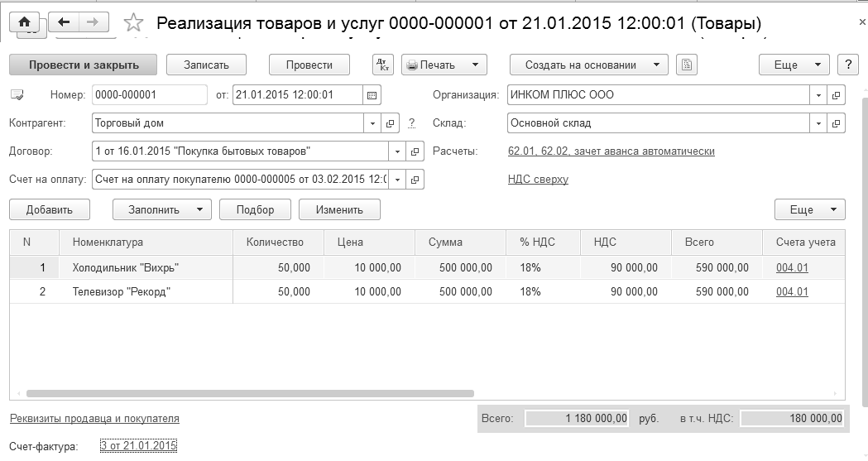The width and height of the screenshot is (868, 461).
Task: Click Номенклатура column header
Action: tap(146, 243)
